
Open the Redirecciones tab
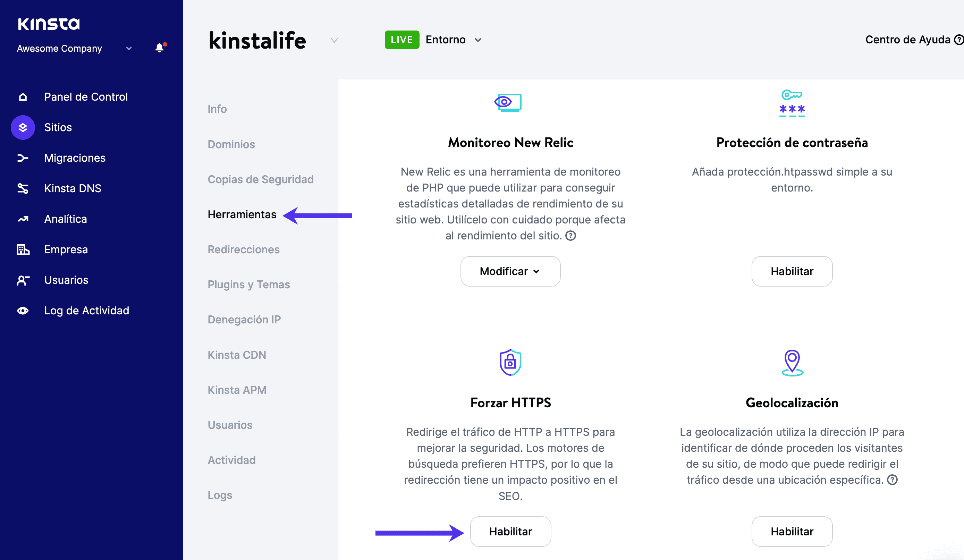(x=243, y=249)
